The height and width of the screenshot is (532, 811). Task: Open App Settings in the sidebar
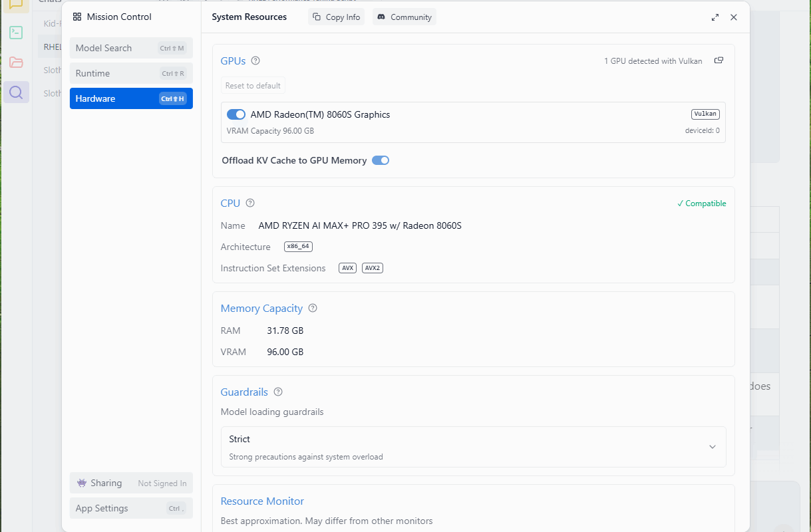[131, 508]
